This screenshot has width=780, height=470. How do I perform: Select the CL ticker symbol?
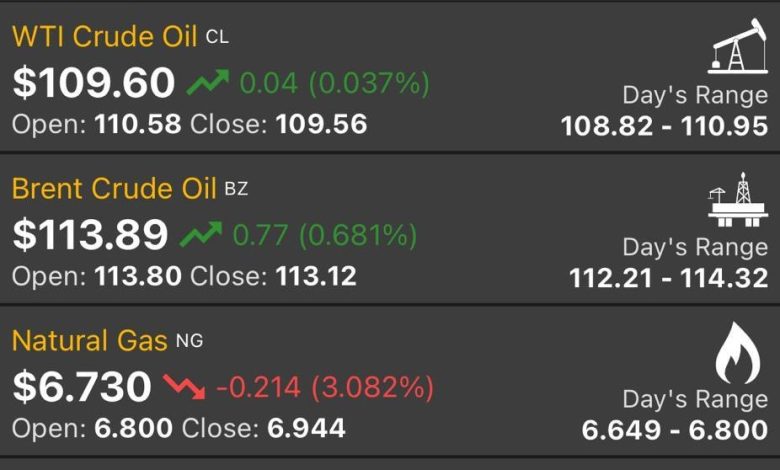tap(217, 37)
